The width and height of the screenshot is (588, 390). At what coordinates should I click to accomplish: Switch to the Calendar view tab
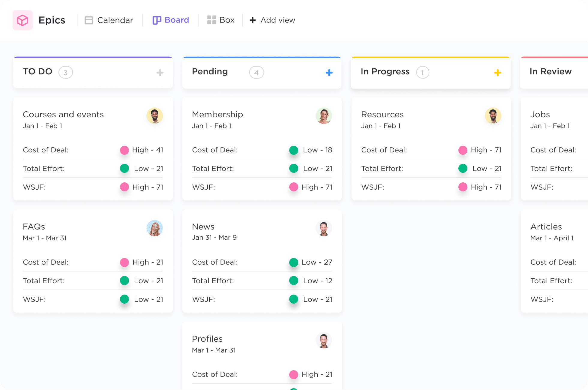click(x=115, y=20)
